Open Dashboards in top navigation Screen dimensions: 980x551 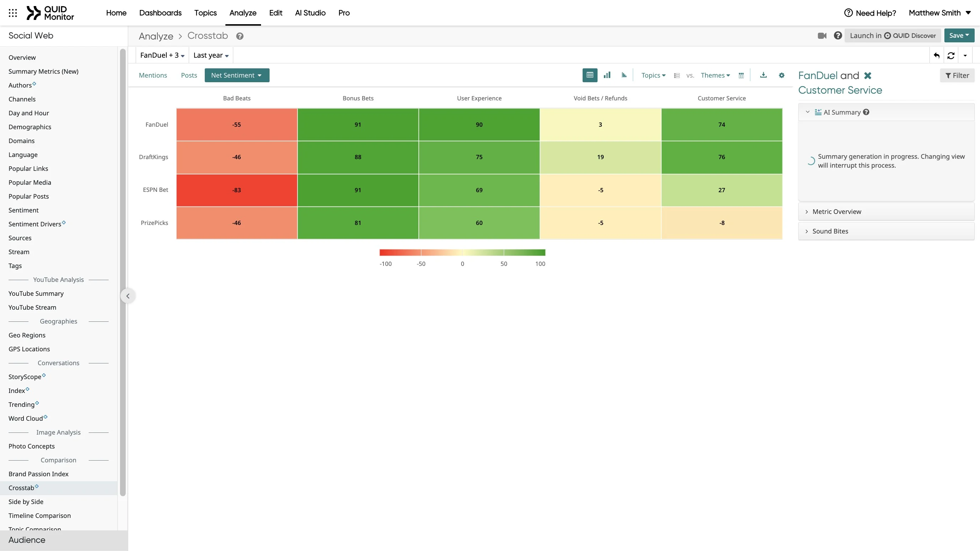click(160, 13)
